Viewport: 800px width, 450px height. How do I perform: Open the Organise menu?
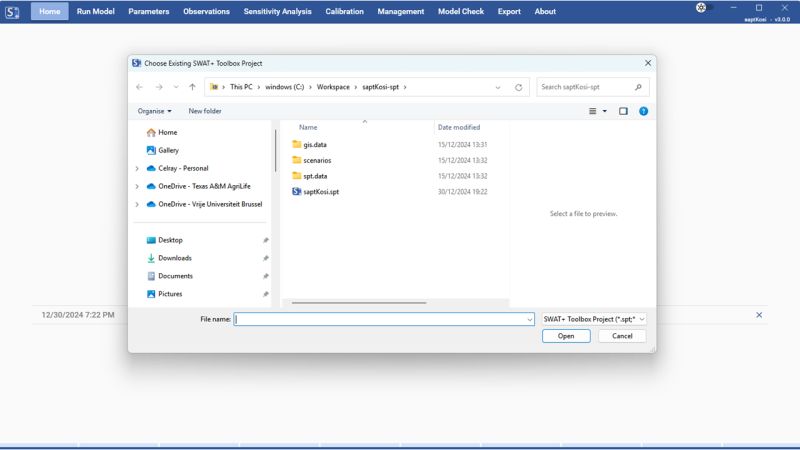pyautogui.click(x=154, y=111)
